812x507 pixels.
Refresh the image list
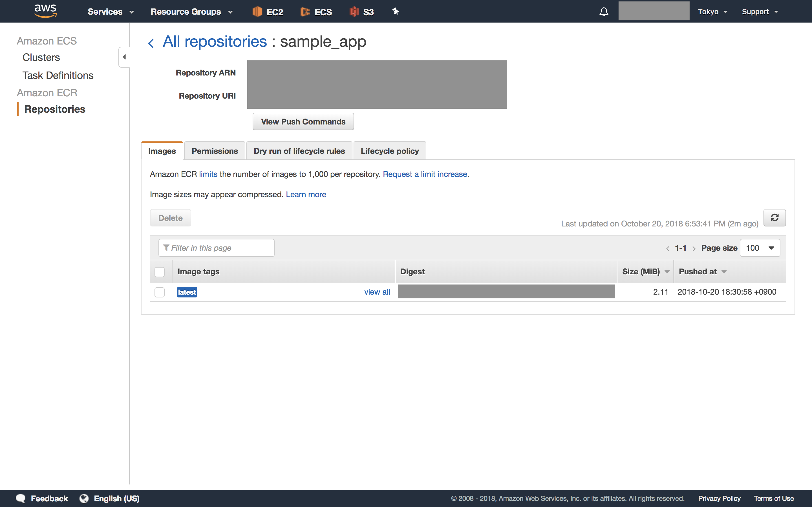[x=775, y=218]
